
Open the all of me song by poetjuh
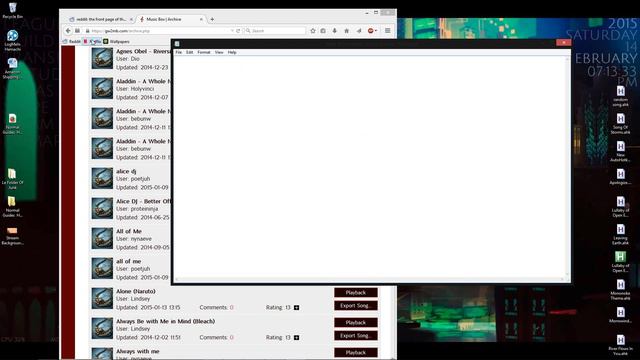click(128, 261)
